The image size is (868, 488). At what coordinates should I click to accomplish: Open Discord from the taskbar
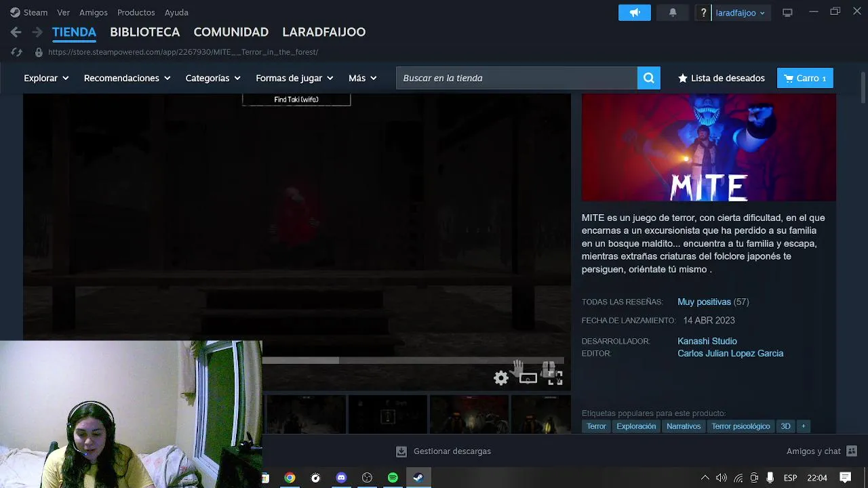point(341,478)
